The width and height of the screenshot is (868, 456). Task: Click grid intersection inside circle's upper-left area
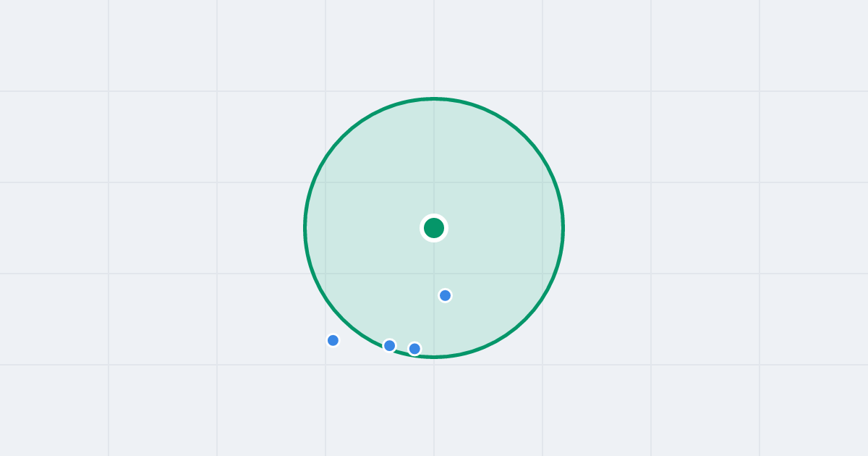coord(325,182)
